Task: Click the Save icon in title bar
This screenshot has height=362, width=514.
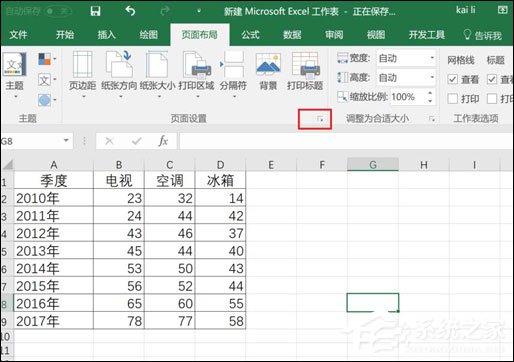Action: point(95,11)
